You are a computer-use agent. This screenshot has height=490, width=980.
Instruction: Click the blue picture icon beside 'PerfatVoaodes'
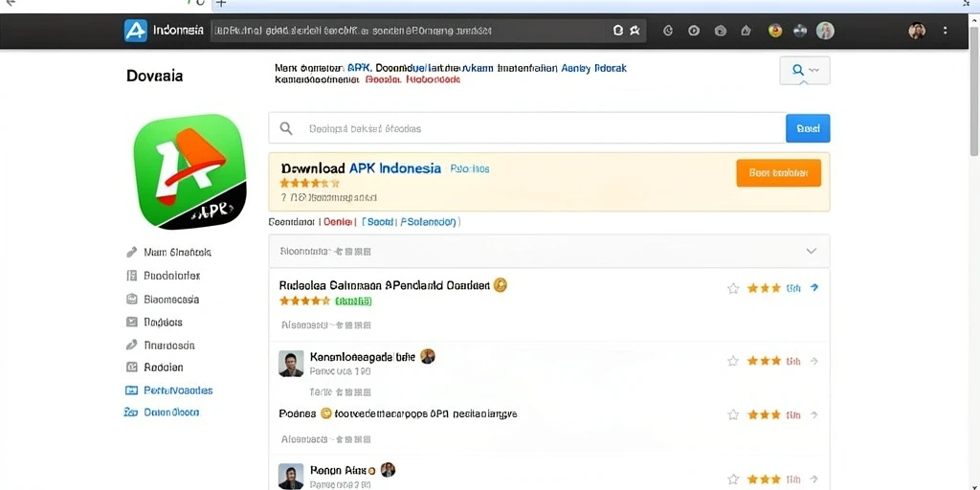pos(131,390)
